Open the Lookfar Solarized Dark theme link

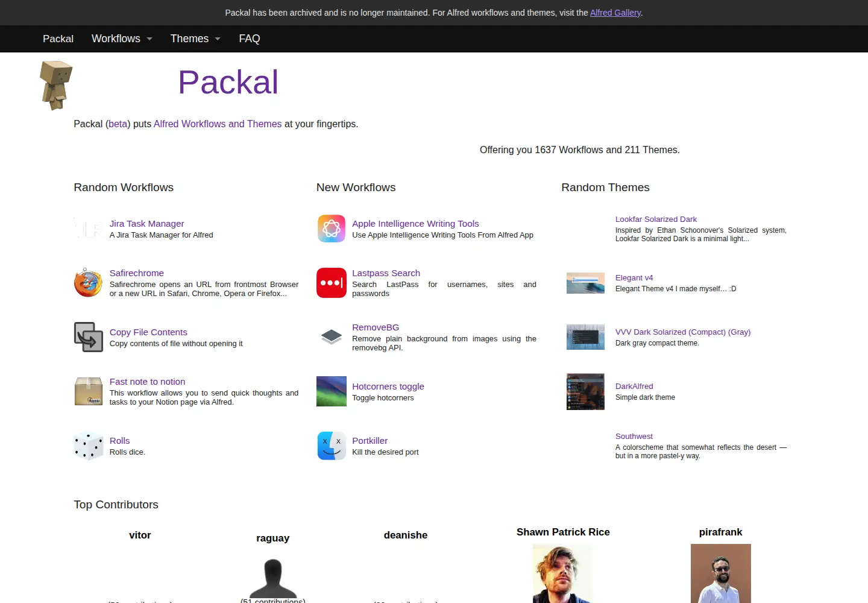pyautogui.click(x=656, y=219)
